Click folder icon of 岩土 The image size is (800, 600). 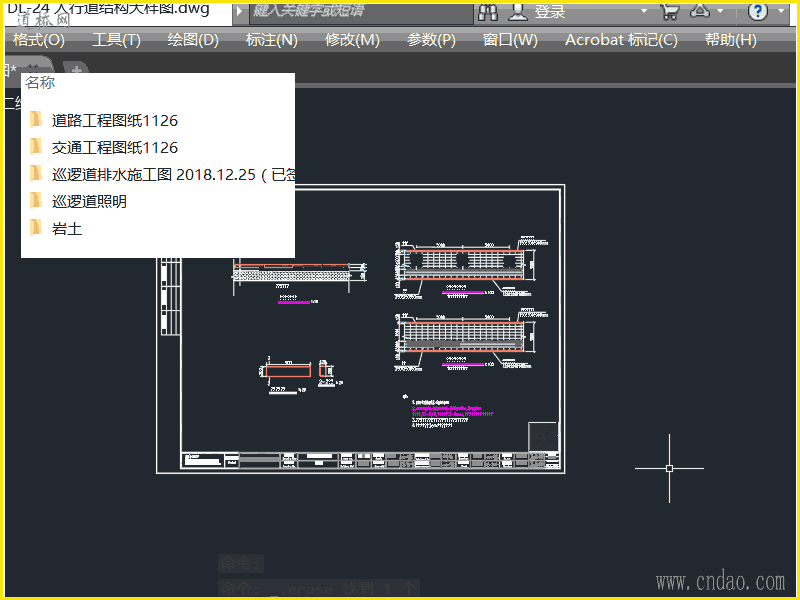[36, 228]
